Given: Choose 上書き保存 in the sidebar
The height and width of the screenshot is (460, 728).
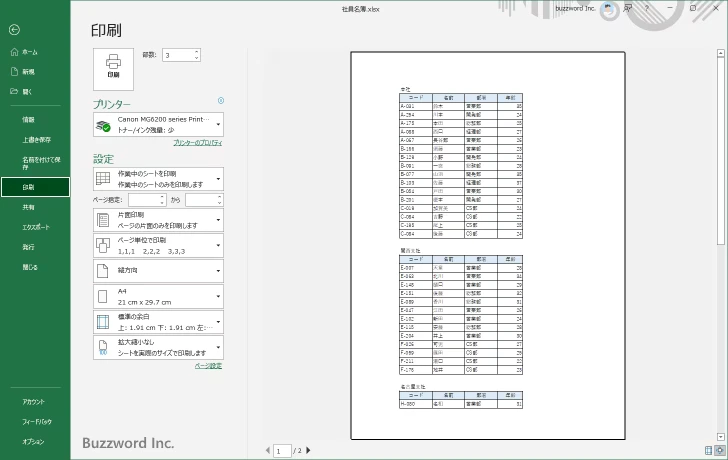Looking at the screenshot, I should click(37, 140).
